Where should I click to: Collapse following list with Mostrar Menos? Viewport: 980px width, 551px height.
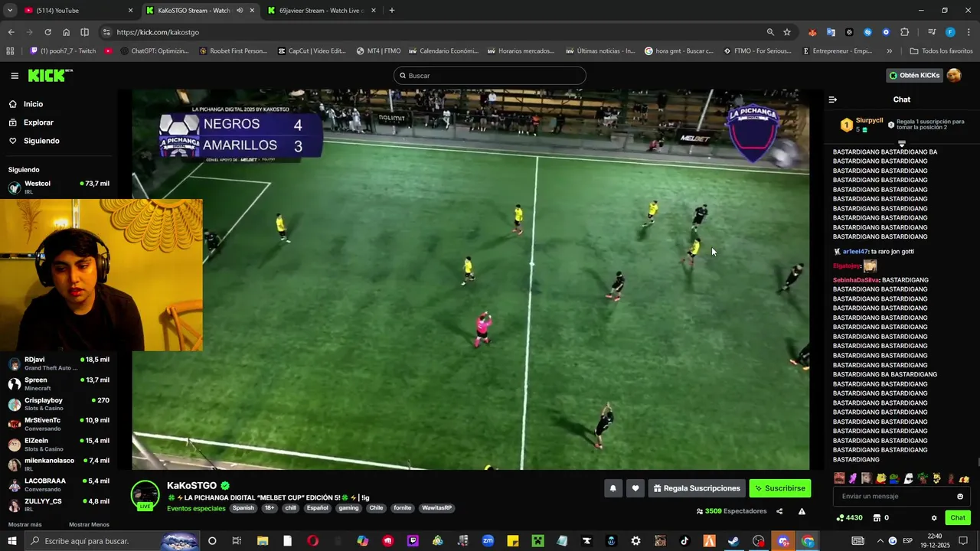pos(89,525)
